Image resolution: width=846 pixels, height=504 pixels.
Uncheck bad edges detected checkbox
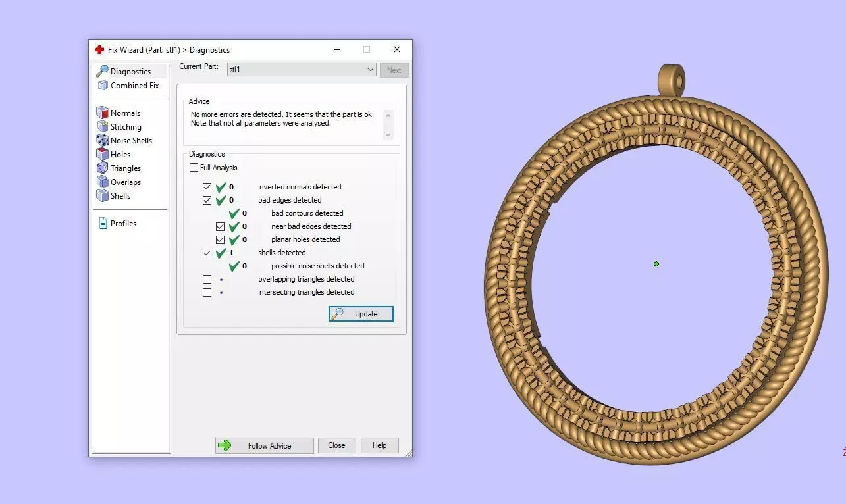pyautogui.click(x=207, y=200)
